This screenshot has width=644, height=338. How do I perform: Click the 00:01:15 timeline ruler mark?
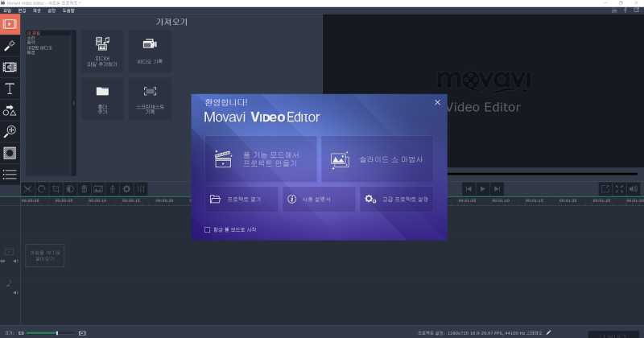tap(535, 201)
